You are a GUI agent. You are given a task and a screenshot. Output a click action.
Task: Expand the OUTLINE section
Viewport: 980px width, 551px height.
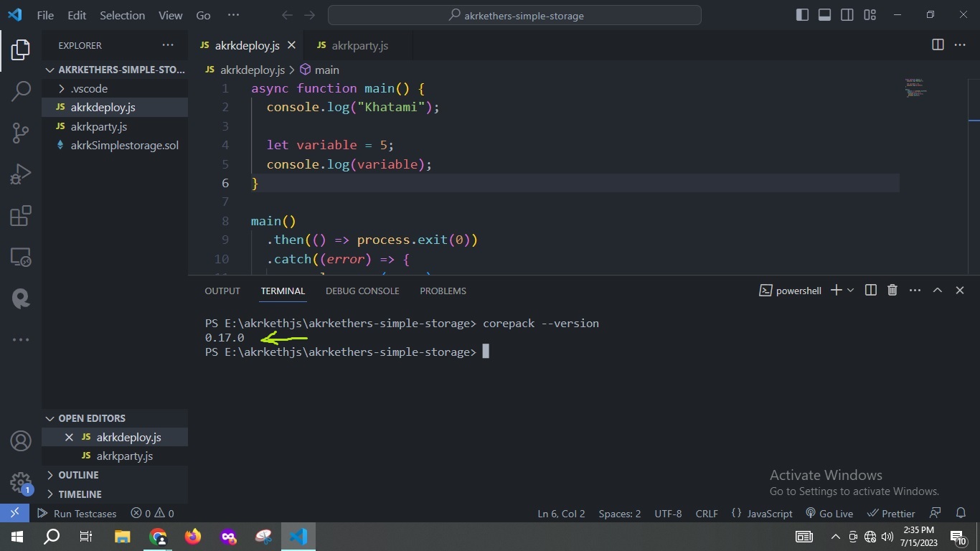(77, 474)
